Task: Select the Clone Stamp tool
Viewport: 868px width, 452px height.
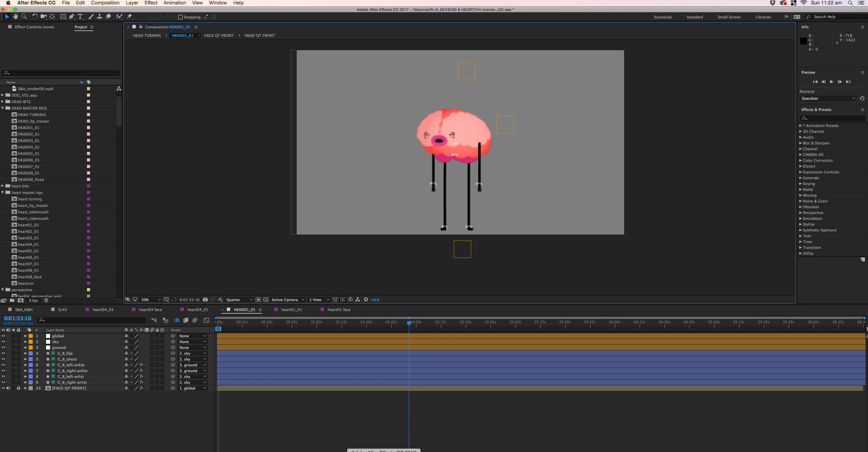Action: pos(100,16)
